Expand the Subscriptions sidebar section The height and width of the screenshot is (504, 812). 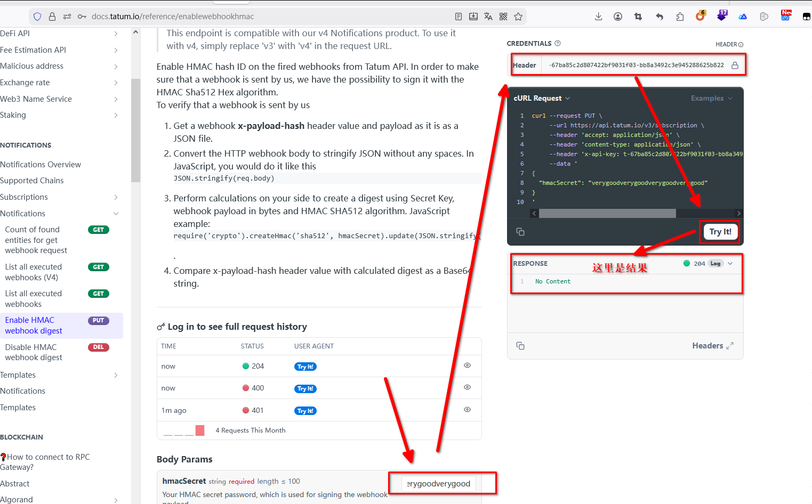(116, 197)
